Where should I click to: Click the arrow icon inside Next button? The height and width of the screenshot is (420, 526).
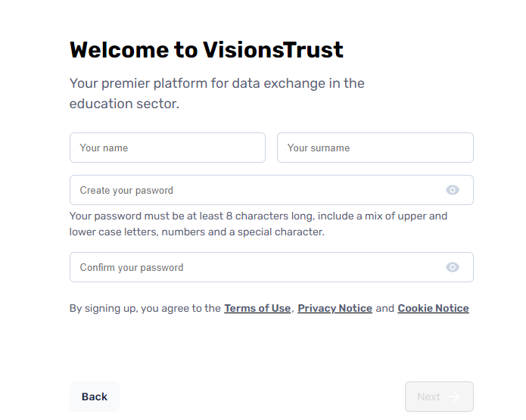454,397
